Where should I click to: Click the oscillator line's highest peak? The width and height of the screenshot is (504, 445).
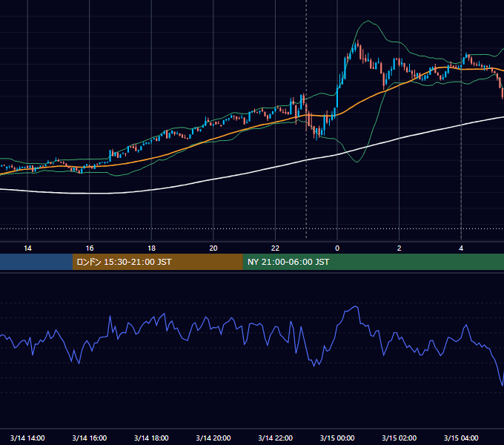pos(356,307)
